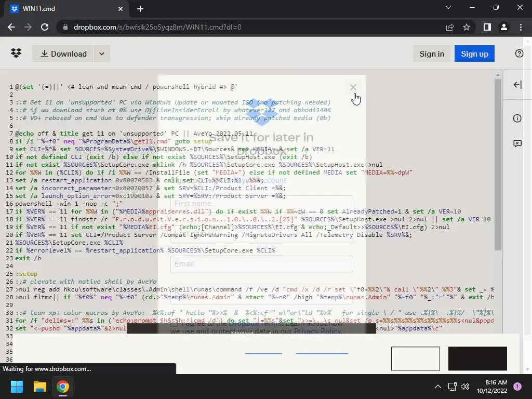
Task: Show hidden system tray icons
Action: (438, 387)
